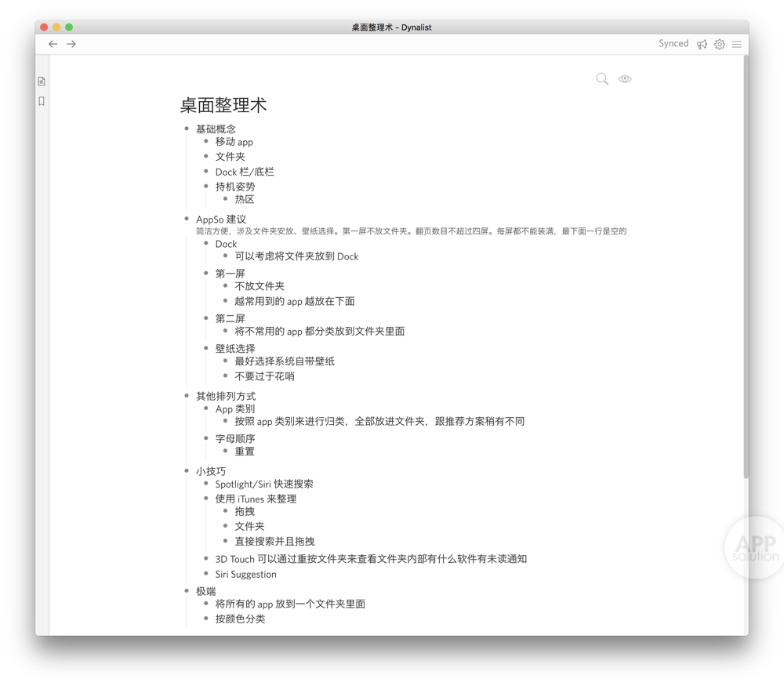Viewport: 784px width, 686px height.
Task: Open the hamburger menu at top right
Action: [736, 45]
